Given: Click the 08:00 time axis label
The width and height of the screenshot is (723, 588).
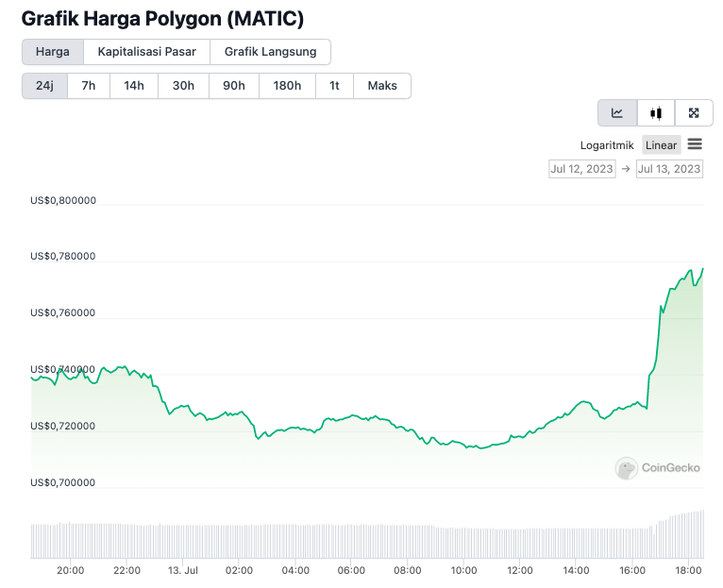Looking at the screenshot, I should [408, 570].
